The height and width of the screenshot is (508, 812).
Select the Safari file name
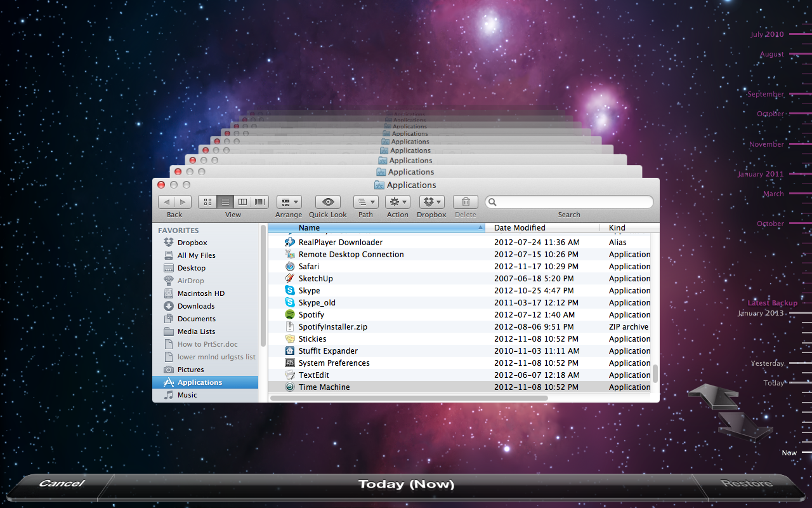click(x=309, y=266)
